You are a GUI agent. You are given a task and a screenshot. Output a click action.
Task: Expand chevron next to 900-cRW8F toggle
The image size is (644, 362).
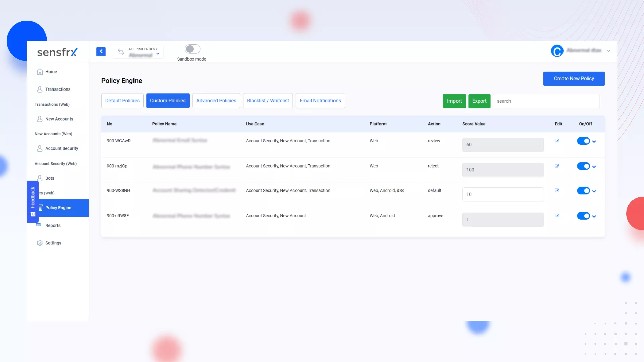tap(594, 216)
